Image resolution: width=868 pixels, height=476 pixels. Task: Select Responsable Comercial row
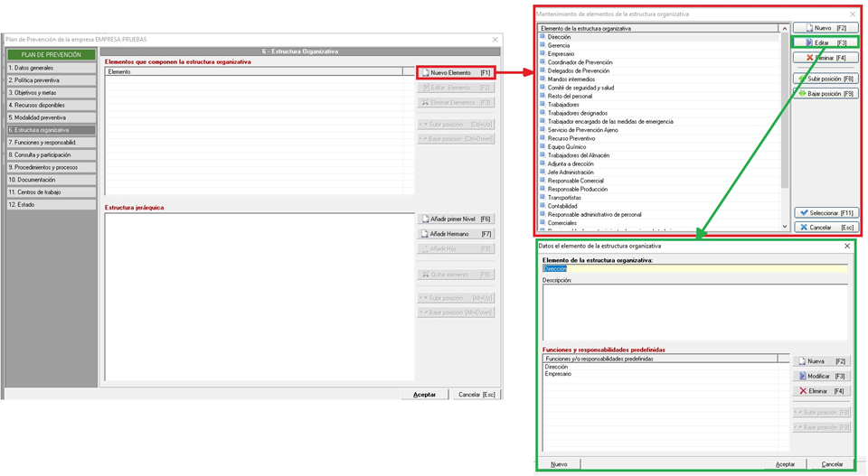(659, 181)
